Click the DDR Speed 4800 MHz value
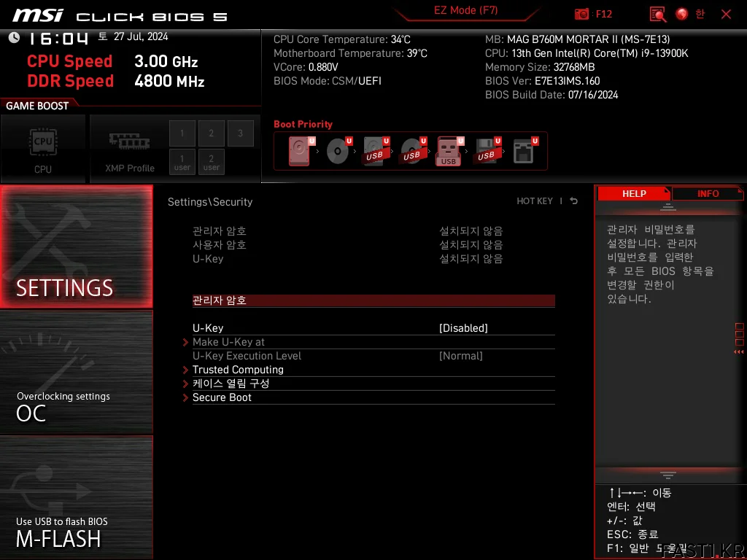This screenshot has width=747, height=560. tap(169, 81)
